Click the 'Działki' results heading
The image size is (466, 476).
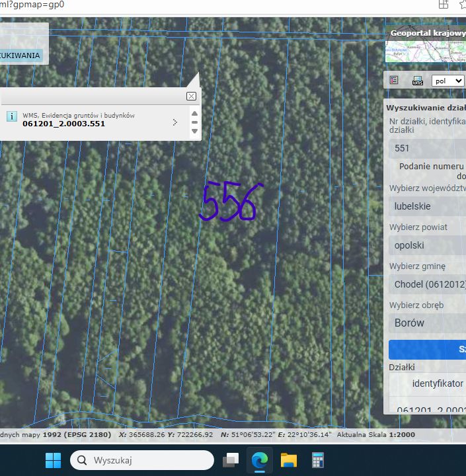(x=402, y=368)
